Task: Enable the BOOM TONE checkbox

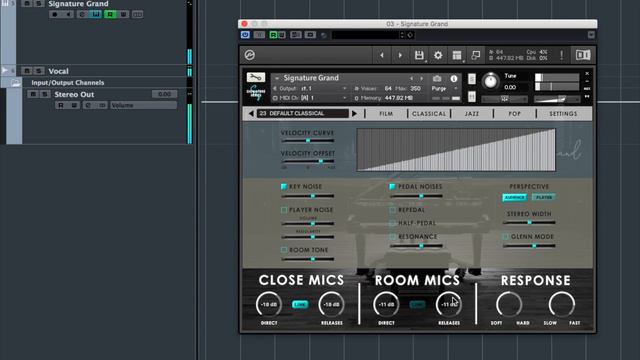Action: tap(284, 250)
